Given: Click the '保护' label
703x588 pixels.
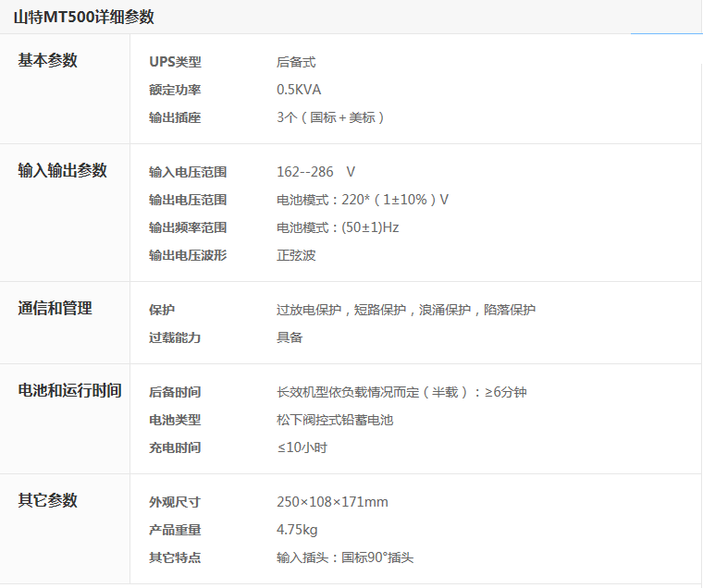Looking at the screenshot, I should pos(162,310).
